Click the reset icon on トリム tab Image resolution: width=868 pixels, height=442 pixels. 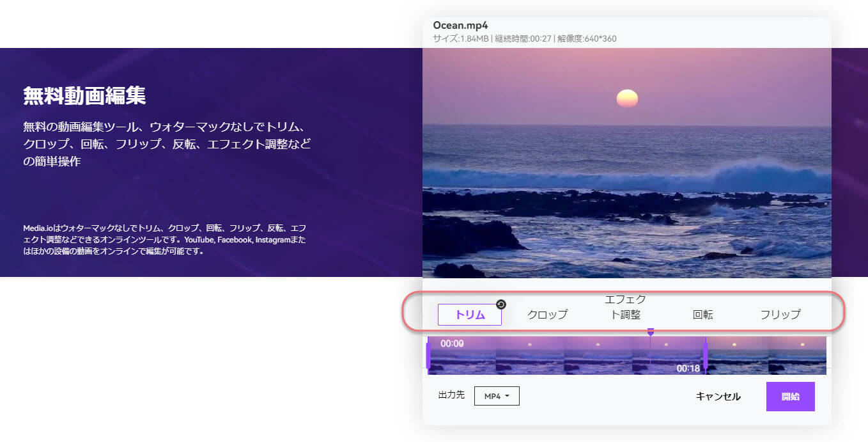pos(501,304)
